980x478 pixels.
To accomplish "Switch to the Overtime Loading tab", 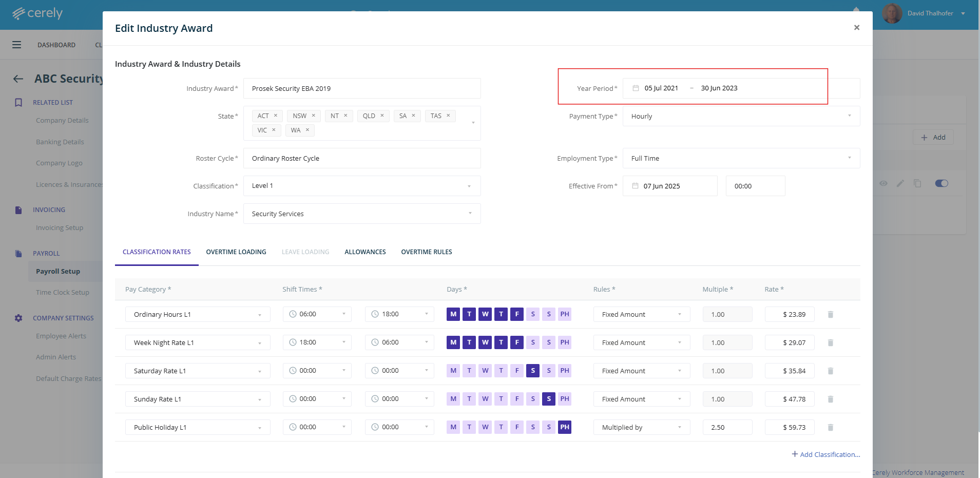I will (x=236, y=252).
